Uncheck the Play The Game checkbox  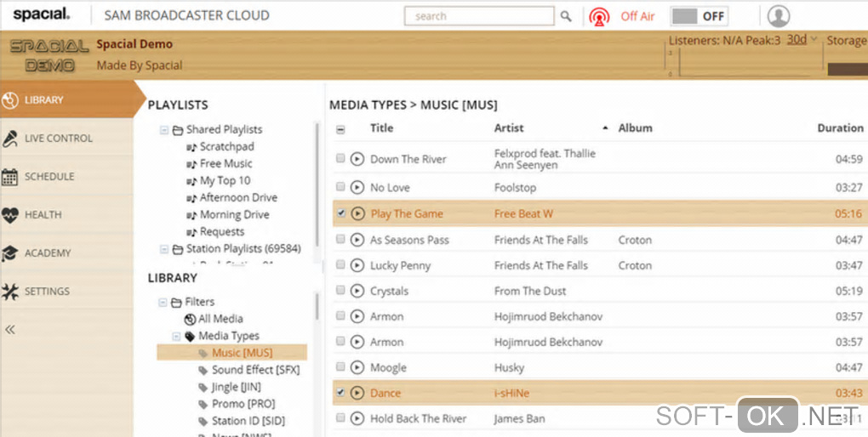click(x=341, y=213)
